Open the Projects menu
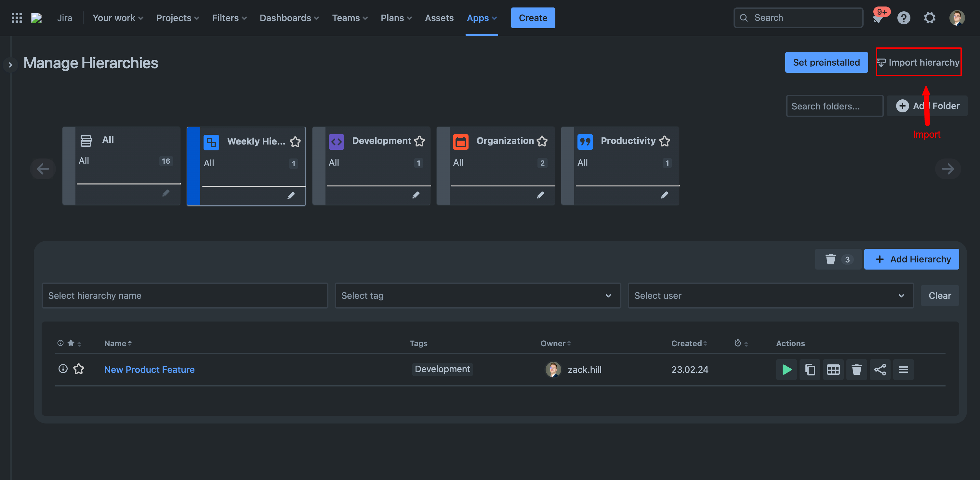Viewport: 980px width, 480px height. (177, 18)
